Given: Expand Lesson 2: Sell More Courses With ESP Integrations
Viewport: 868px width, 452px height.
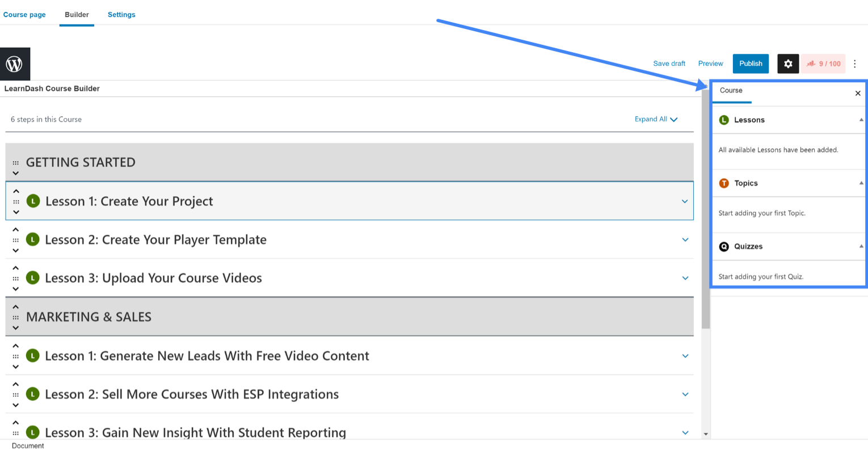Looking at the screenshot, I should pos(685,395).
